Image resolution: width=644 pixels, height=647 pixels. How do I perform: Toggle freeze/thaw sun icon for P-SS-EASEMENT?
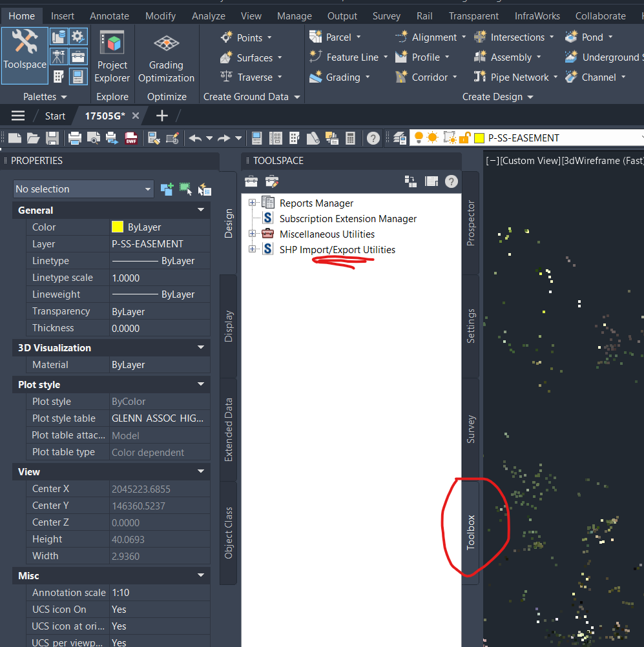[x=433, y=138]
